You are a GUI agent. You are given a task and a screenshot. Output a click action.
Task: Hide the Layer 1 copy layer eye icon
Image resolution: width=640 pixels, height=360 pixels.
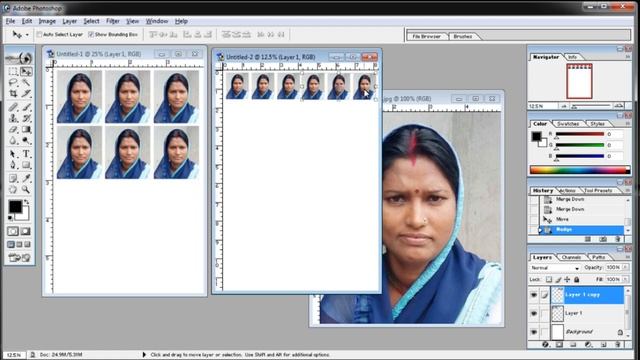[534, 295]
